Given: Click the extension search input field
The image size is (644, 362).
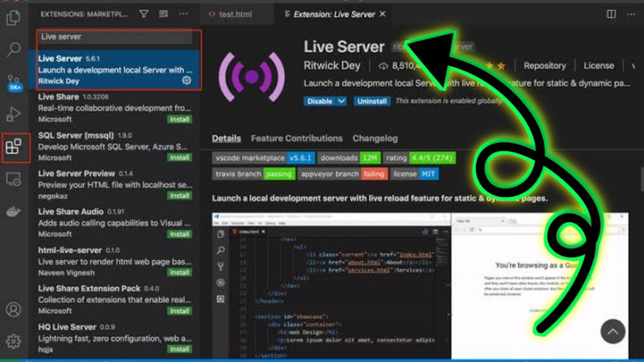Looking at the screenshot, I should 115,37.
